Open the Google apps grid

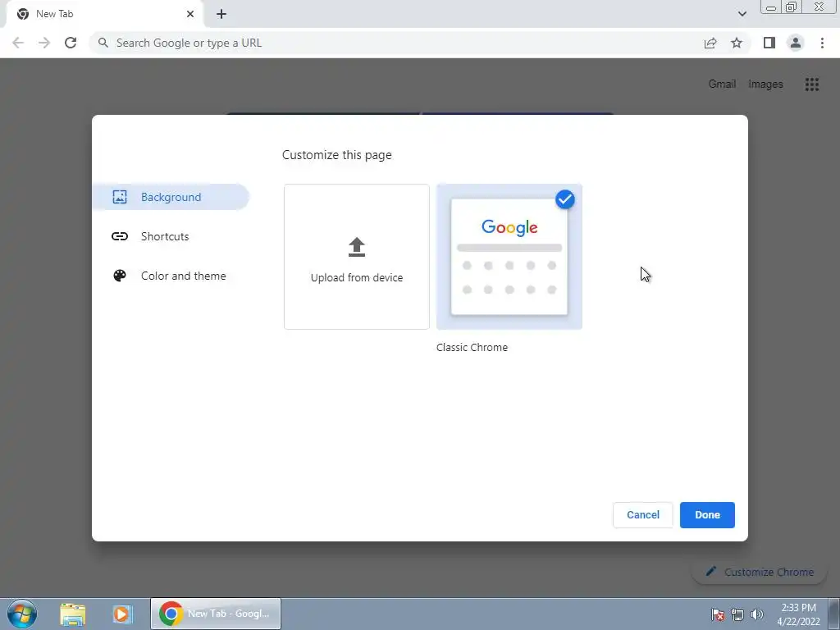click(811, 84)
